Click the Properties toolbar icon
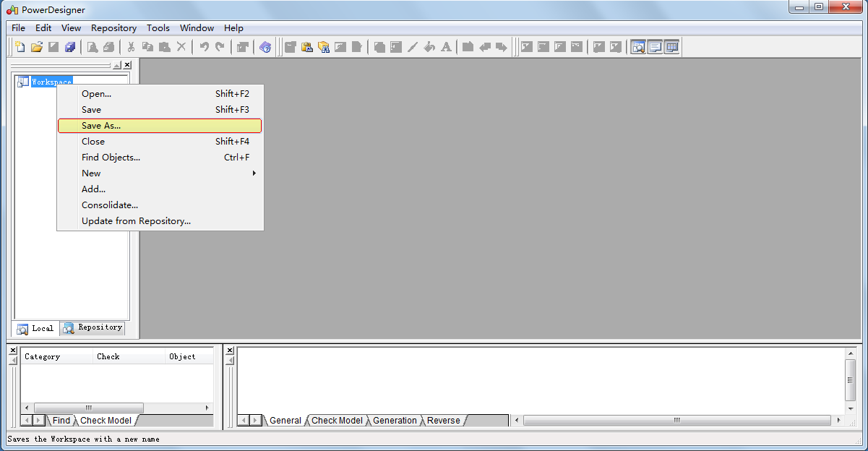868x451 pixels. coord(243,47)
